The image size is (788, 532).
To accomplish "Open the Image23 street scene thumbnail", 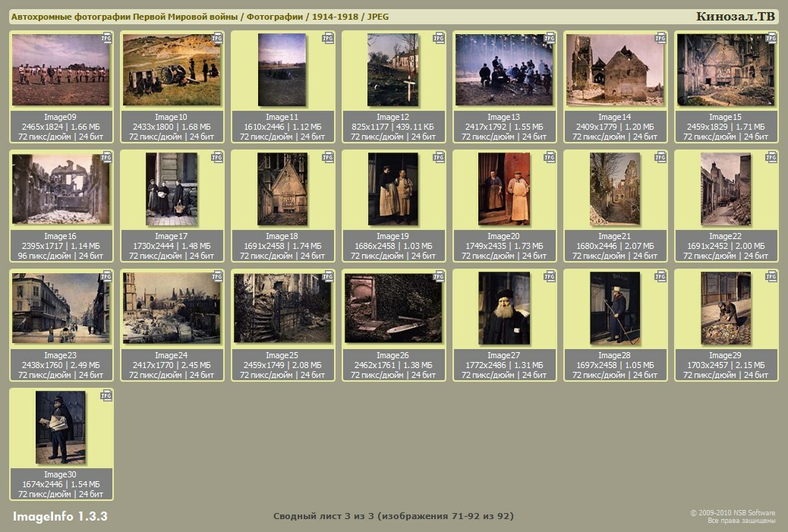I will [x=61, y=308].
